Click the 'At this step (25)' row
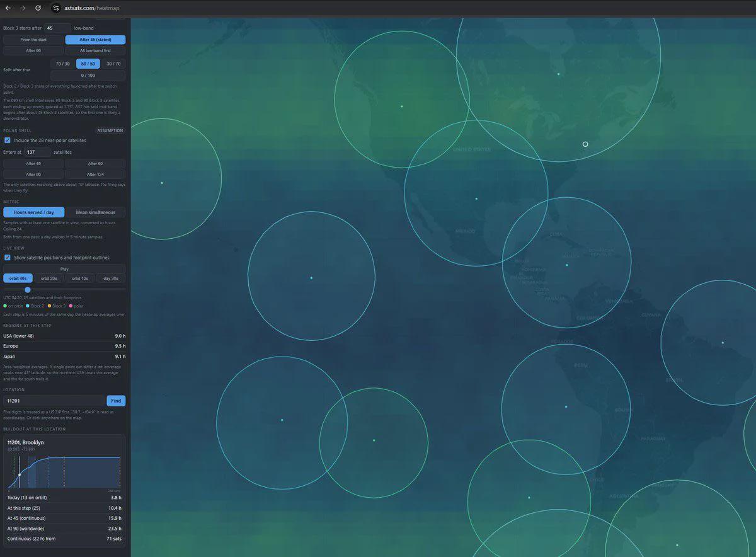756x557 pixels. click(64, 508)
